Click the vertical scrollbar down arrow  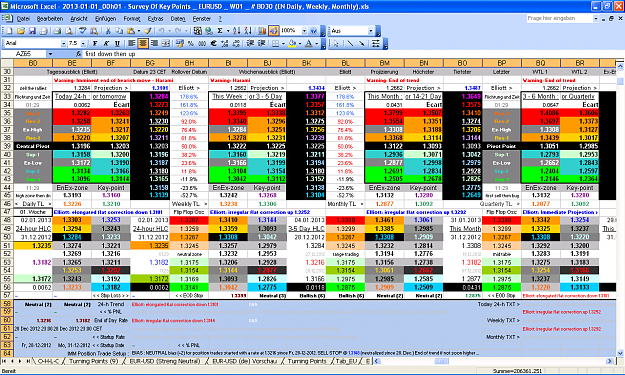click(x=620, y=353)
